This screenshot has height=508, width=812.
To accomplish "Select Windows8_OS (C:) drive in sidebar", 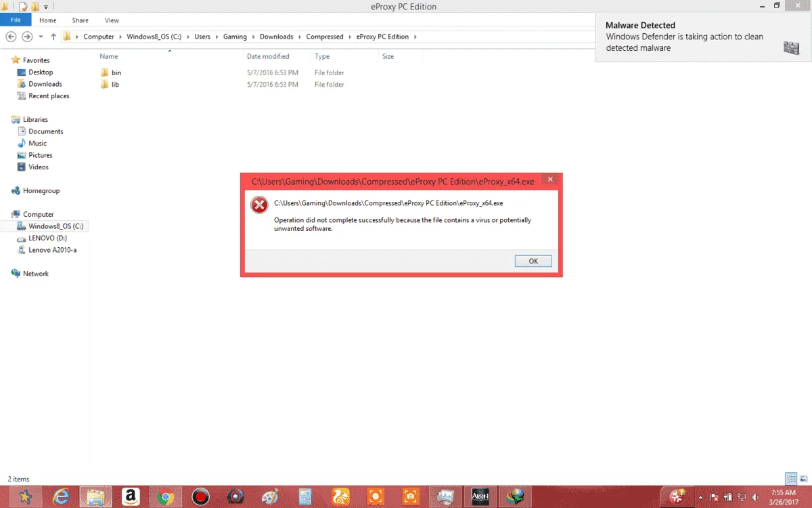I will click(x=55, y=226).
